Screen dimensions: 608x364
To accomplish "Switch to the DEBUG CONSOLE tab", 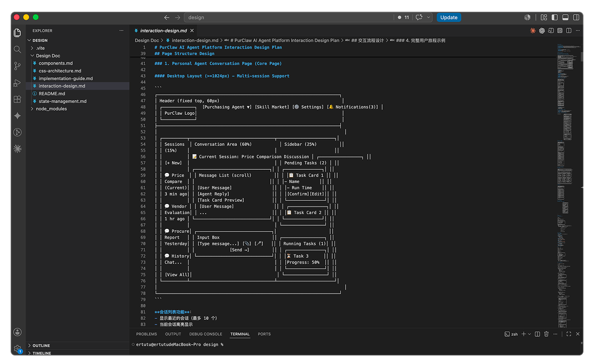I will click(x=206, y=334).
